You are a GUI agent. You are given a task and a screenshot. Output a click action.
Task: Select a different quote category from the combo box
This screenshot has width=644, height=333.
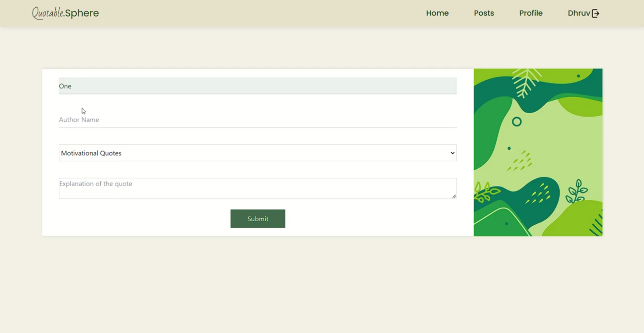(257, 153)
